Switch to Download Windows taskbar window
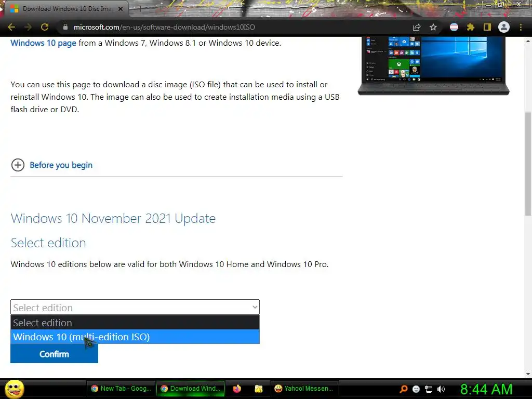 coord(191,389)
